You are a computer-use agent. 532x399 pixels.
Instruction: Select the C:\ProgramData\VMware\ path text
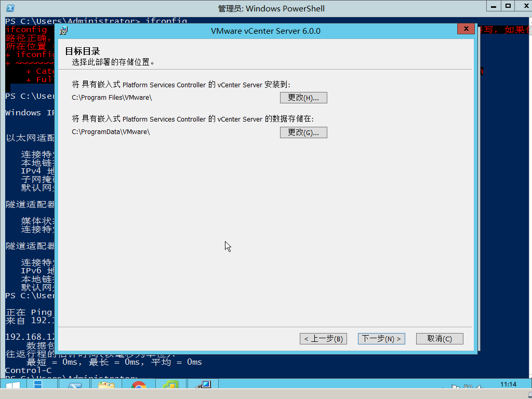point(111,131)
